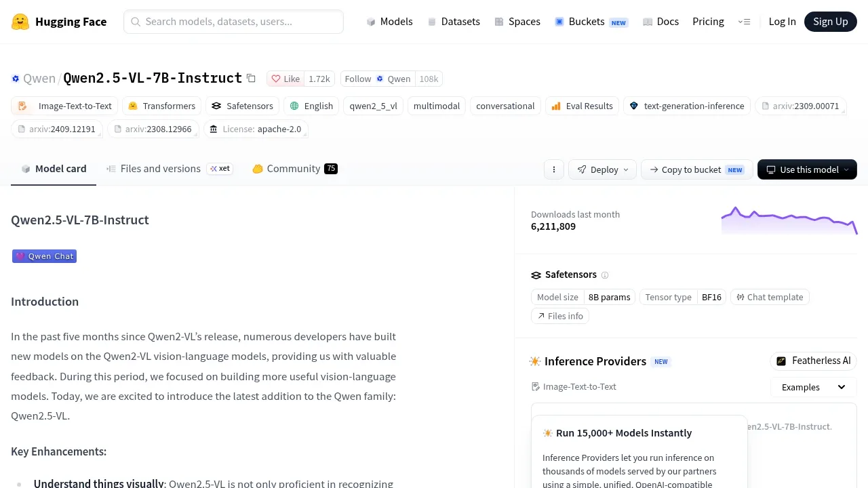868x488 pixels.
Task: Click the Sign Up button
Action: (831, 22)
